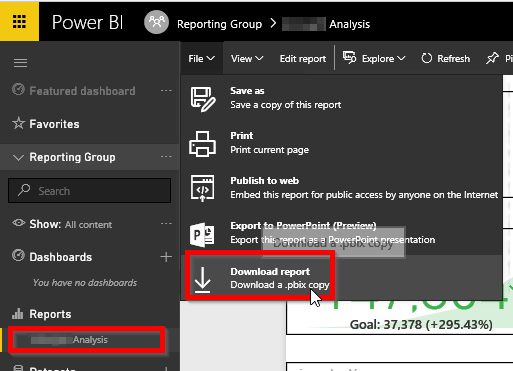513x371 pixels.
Task: Click the Dashboards section header
Action: tap(61, 257)
